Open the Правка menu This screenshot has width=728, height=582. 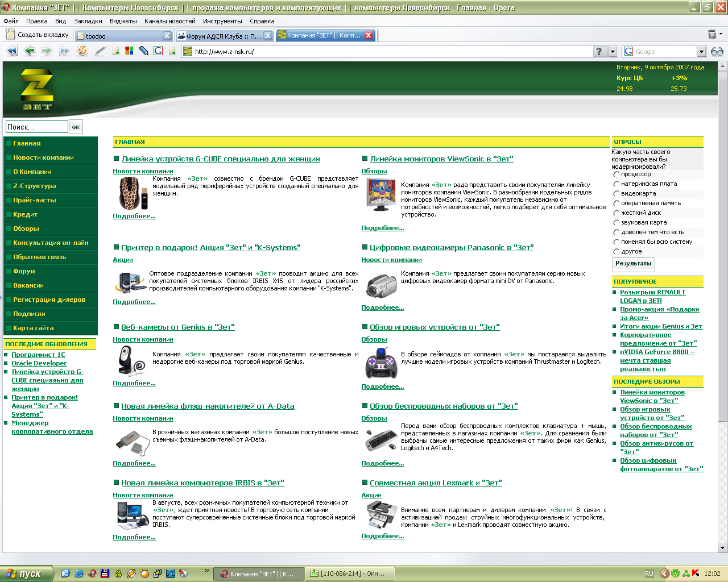(x=36, y=21)
